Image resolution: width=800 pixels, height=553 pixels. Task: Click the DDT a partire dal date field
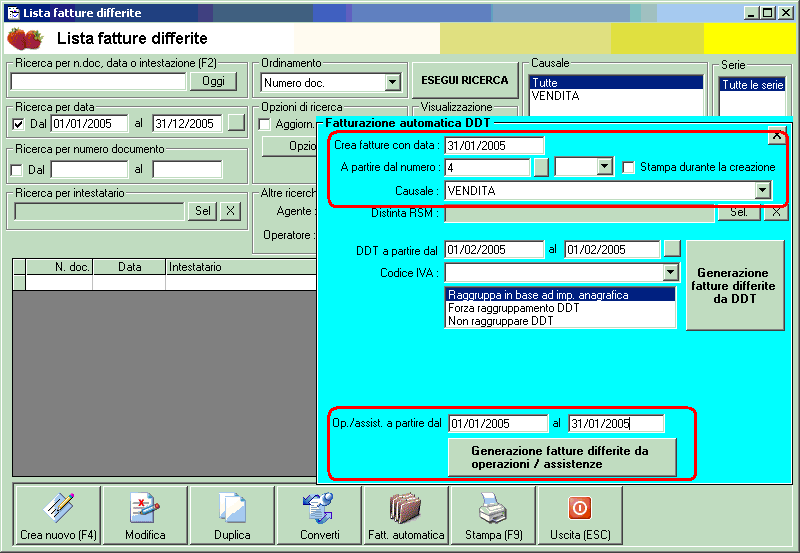[x=494, y=249]
